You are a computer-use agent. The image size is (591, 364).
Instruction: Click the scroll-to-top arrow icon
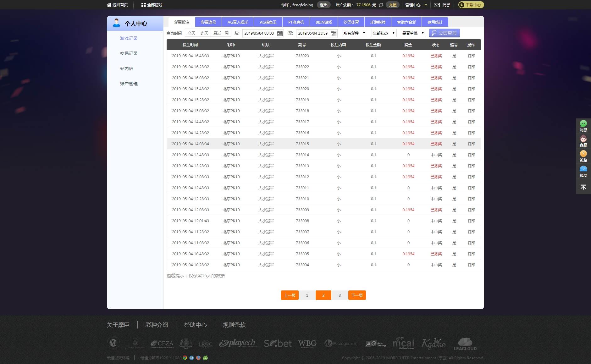[x=583, y=187]
